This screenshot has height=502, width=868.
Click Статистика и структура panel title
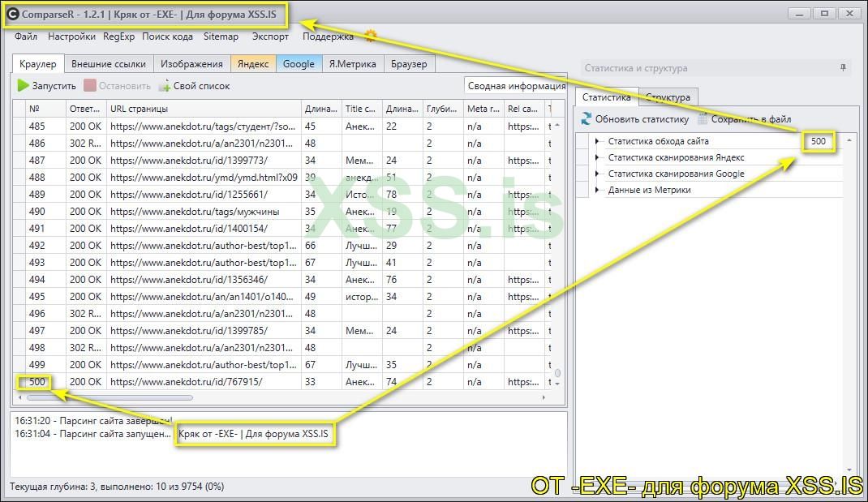tap(636, 68)
